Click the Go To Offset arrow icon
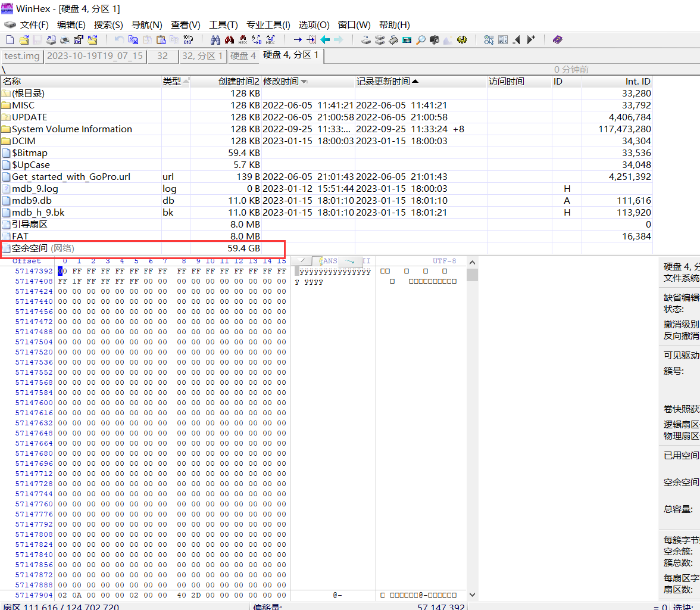This screenshot has width=700, height=610. 298,40
